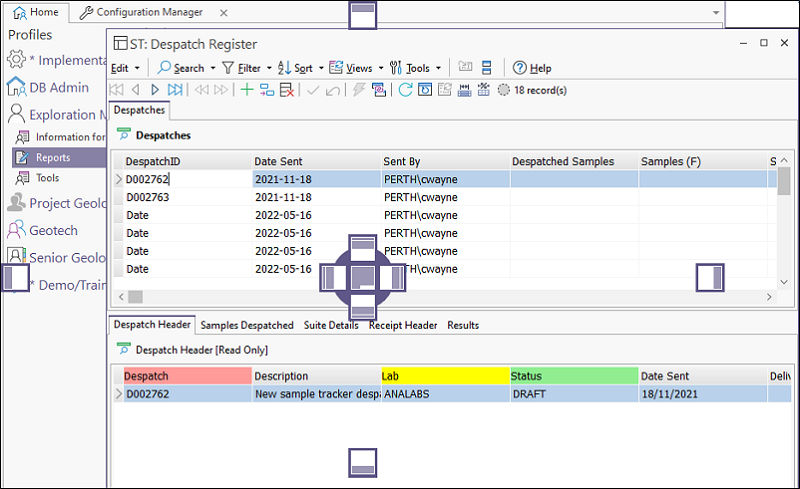The height and width of the screenshot is (489, 800).
Task: Select the Geotech profile icon
Action: pyautogui.click(x=16, y=230)
